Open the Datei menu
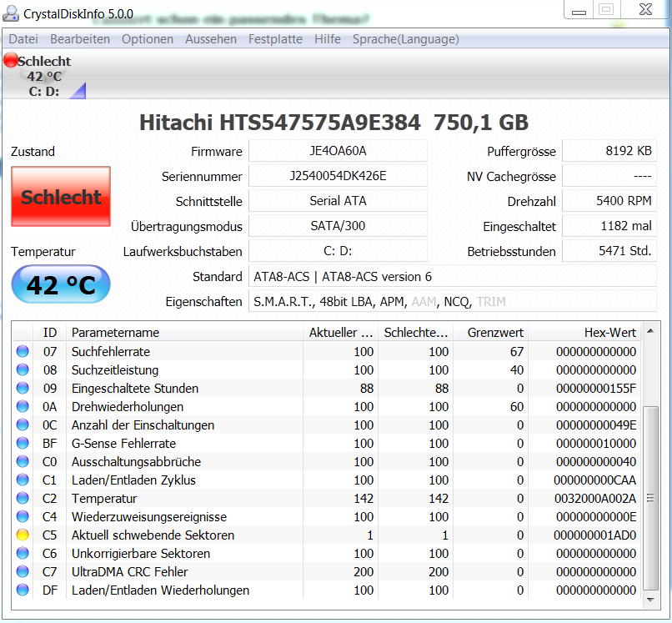Viewport: 672px width, 623px height. [23, 39]
